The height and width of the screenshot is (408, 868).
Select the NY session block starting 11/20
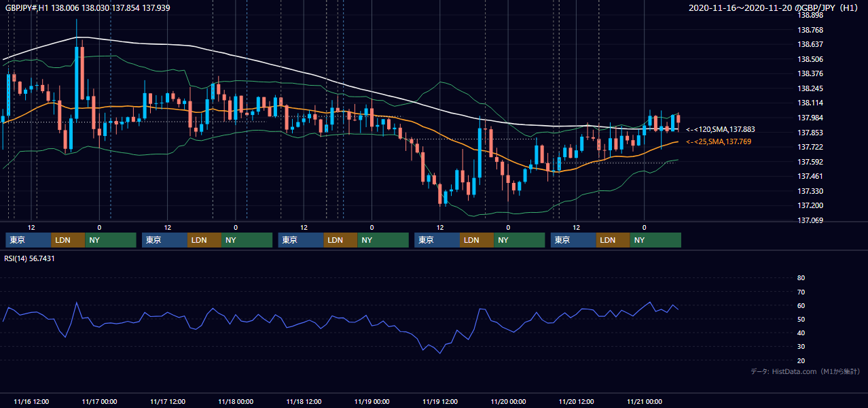655,240
